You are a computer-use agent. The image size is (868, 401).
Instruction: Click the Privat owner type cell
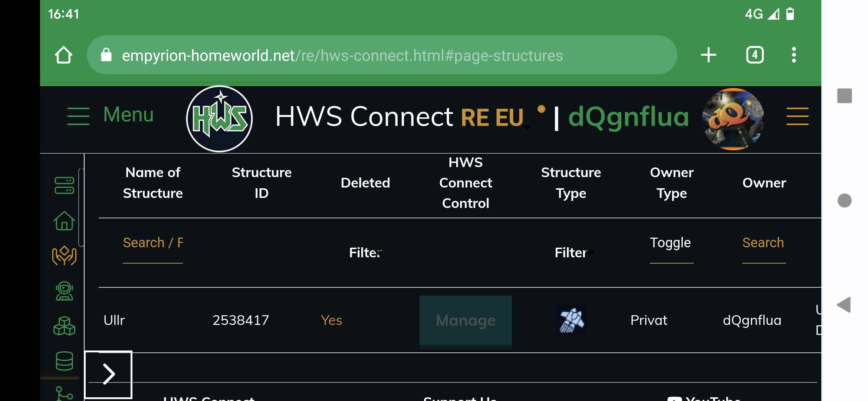pos(649,320)
